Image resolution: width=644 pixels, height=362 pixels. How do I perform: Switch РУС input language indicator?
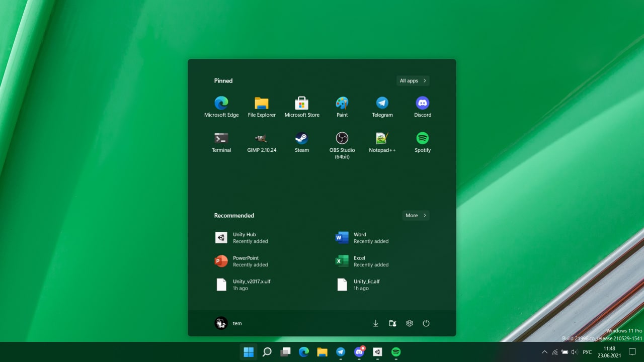click(x=587, y=352)
